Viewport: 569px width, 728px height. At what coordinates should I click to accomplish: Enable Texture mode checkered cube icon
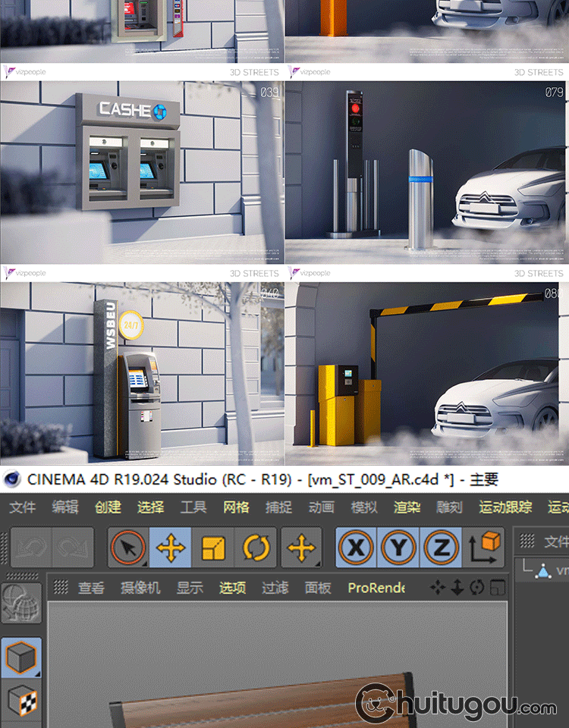(22, 701)
